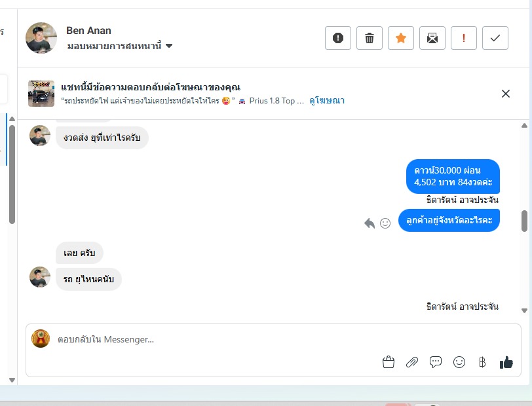Click the chat scrollbar down arrow

tap(524, 310)
